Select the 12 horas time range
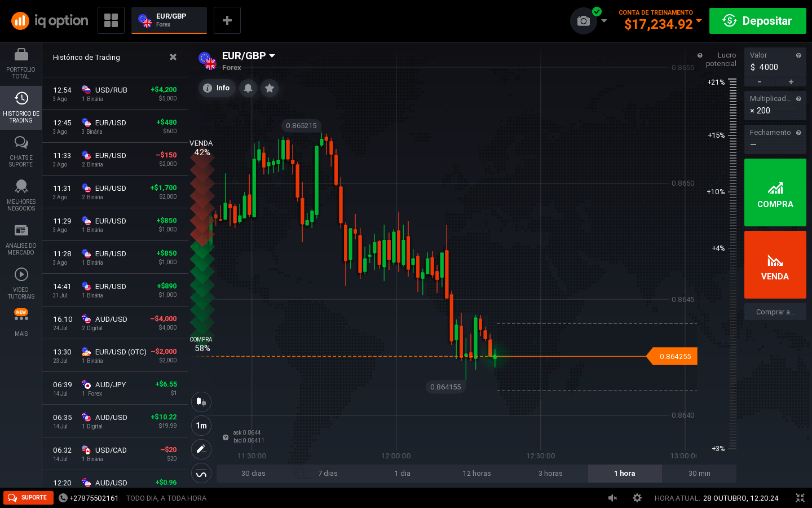Screen dimensions: 812x508 (476, 474)
